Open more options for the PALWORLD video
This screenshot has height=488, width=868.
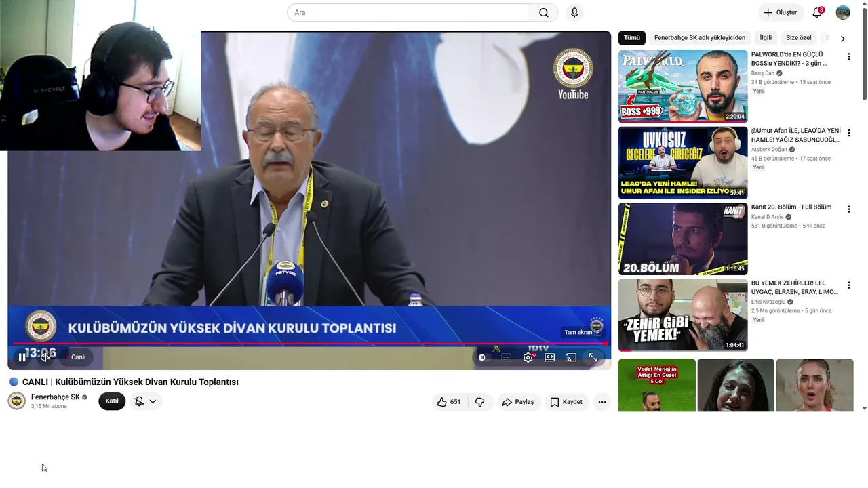point(848,57)
